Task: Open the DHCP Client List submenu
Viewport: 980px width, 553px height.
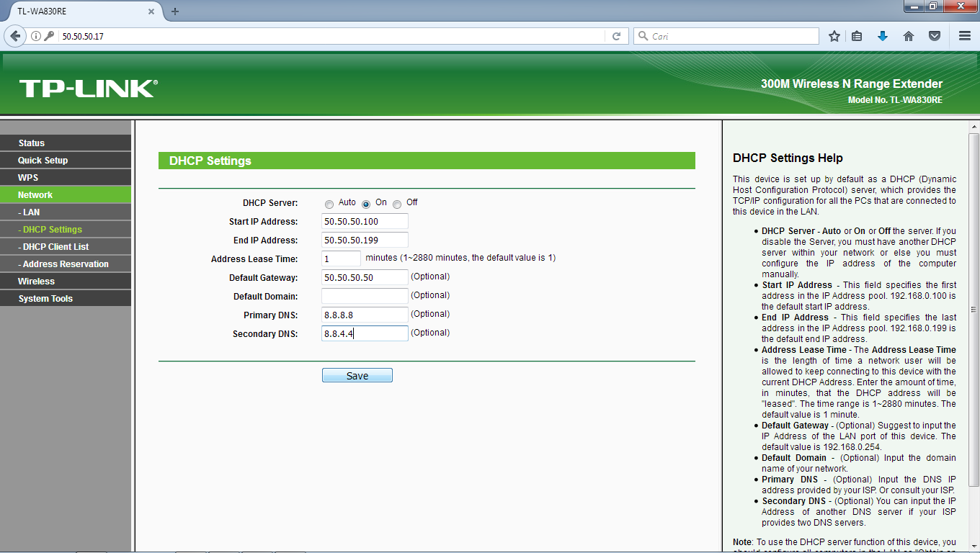Action: pyautogui.click(x=66, y=247)
